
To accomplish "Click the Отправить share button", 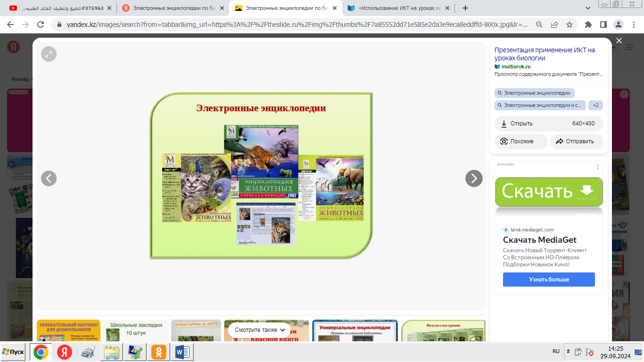I will pos(577,141).
